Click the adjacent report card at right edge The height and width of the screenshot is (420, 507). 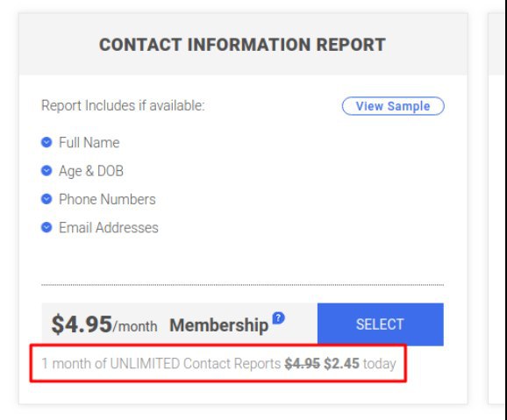(497, 209)
